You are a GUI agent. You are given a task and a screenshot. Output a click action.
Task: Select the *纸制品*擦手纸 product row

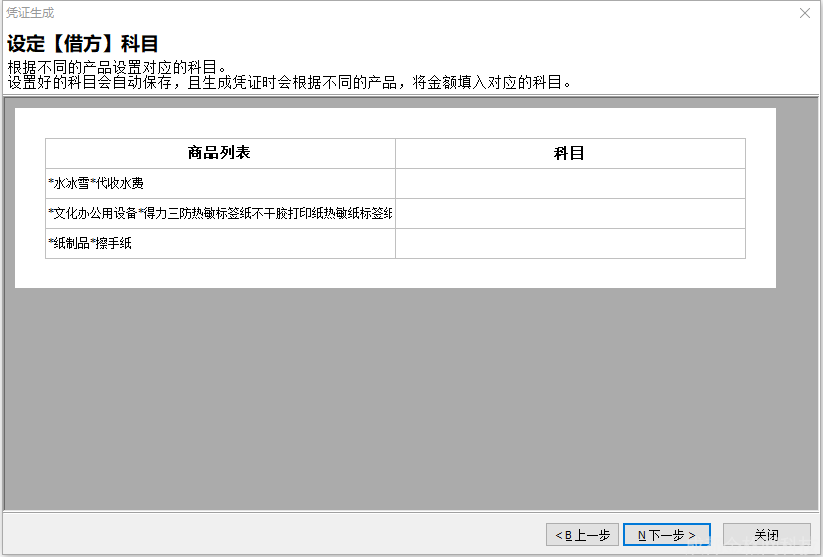tap(220, 244)
